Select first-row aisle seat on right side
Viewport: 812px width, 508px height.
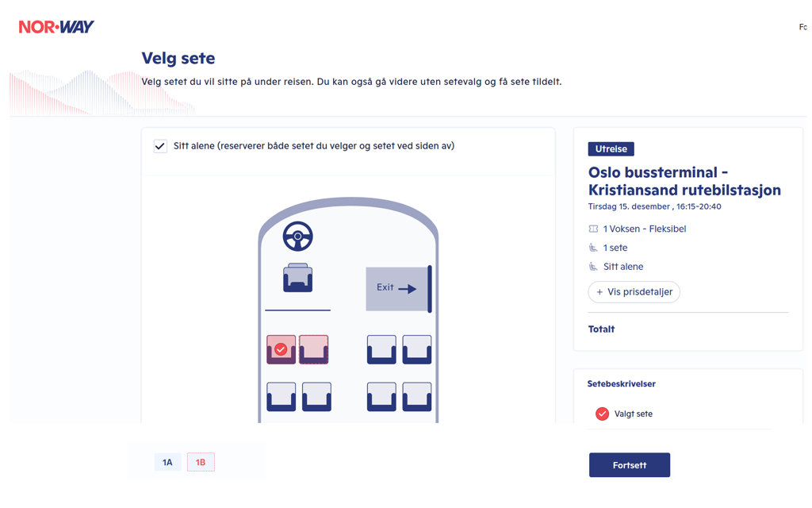pyautogui.click(x=381, y=349)
